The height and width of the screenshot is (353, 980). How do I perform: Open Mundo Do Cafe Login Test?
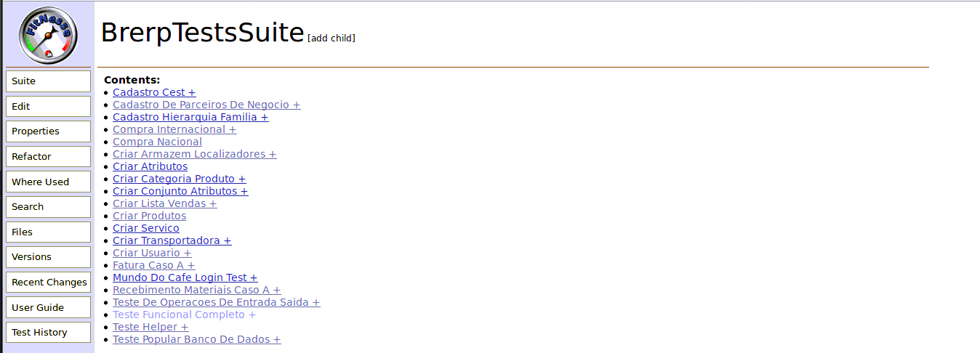pyautogui.click(x=180, y=277)
